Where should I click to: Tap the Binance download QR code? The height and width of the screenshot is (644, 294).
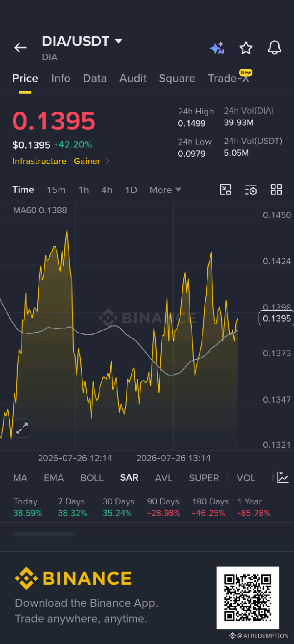(x=248, y=598)
